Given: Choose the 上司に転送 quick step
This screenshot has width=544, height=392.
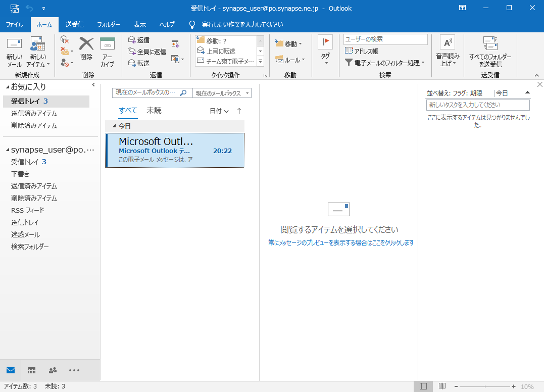Looking at the screenshot, I should [x=226, y=51].
